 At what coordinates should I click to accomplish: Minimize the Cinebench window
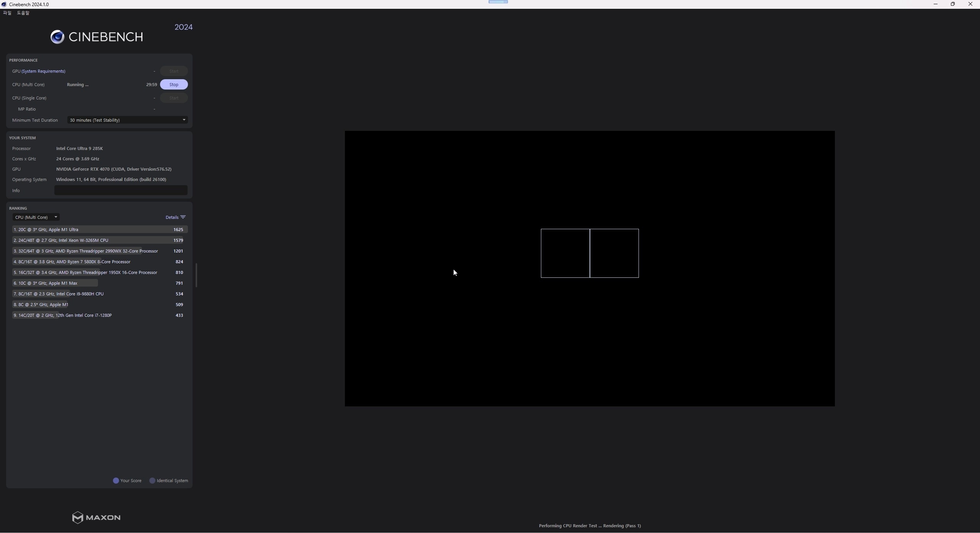(935, 4)
